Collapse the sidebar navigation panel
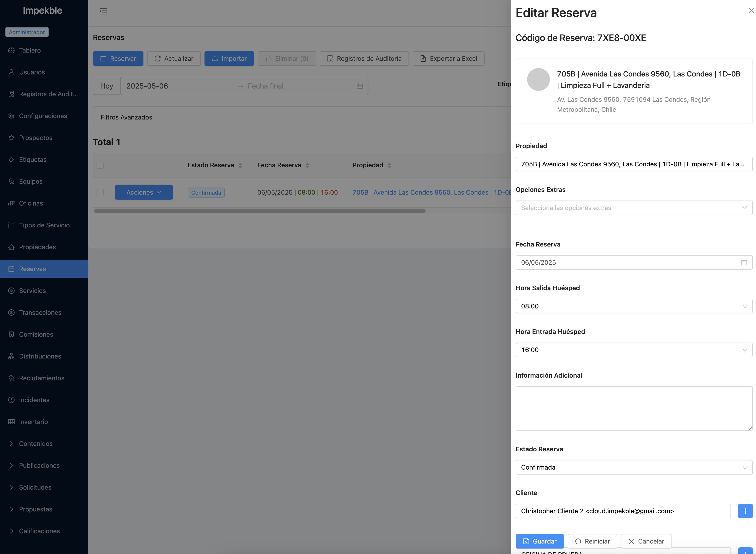This screenshot has height=554, width=756. tap(103, 11)
